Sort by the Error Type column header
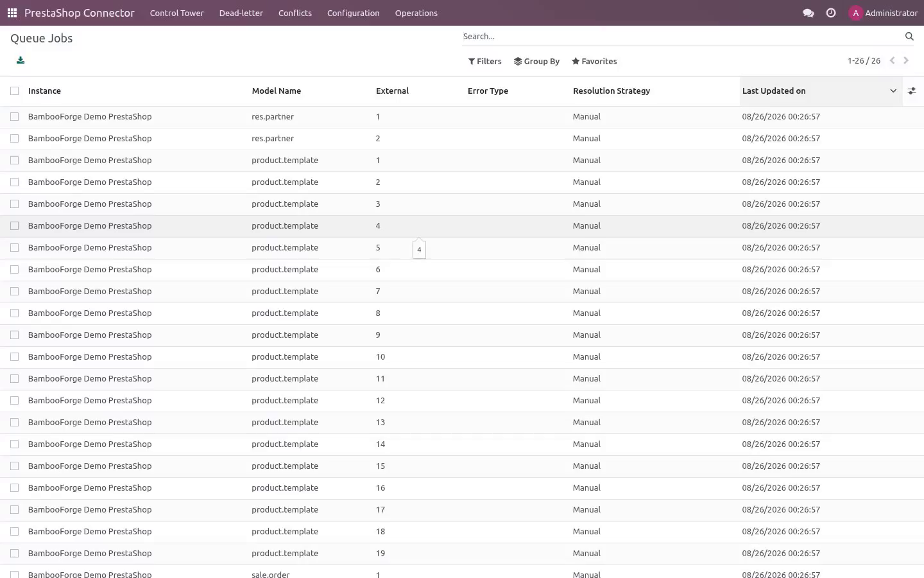This screenshot has height=578, width=924. click(x=518, y=91)
